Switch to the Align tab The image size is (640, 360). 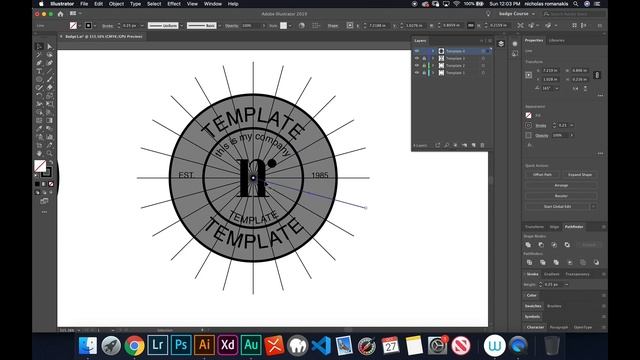(x=554, y=227)
